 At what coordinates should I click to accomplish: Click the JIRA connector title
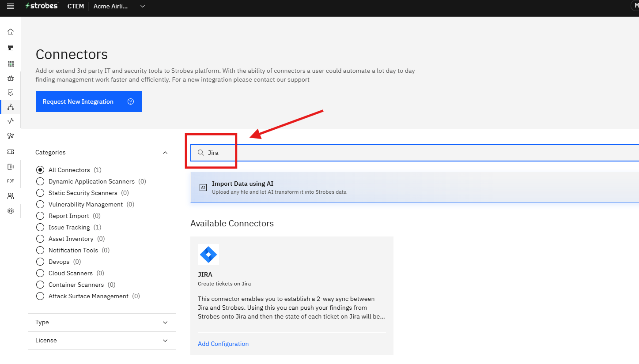pos(205,274)
